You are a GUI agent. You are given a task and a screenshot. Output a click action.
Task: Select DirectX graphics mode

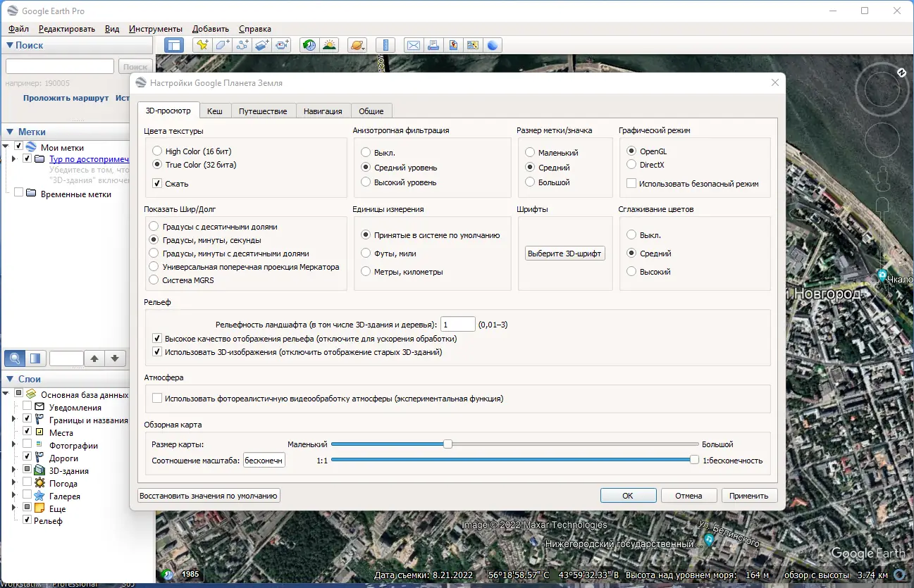coord(631,165)
